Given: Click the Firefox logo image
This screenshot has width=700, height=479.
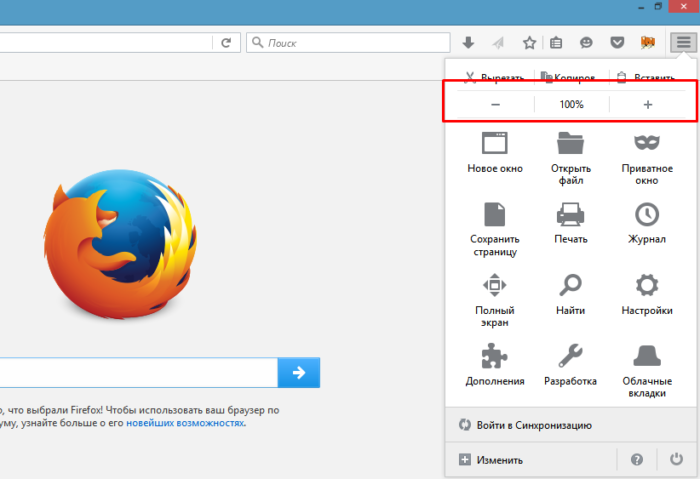Looking at the screenshot, I should pos(120,243).
